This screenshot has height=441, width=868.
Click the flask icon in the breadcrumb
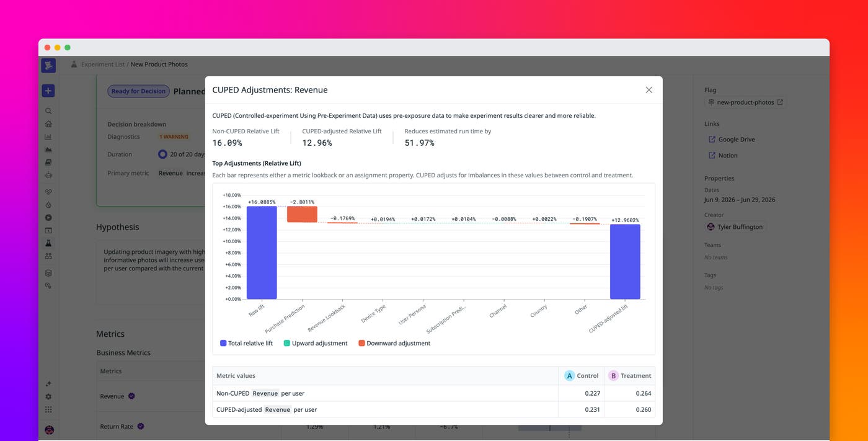74,64
